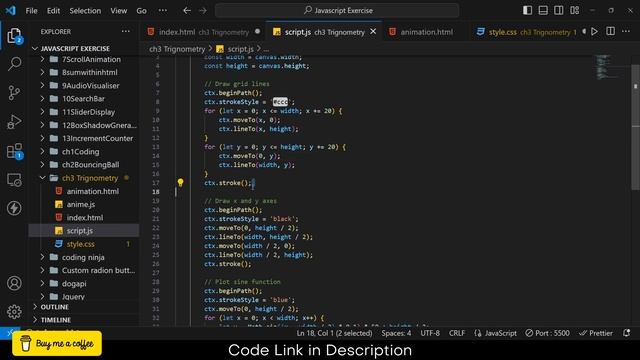The image size is (640, 360).
Task: Close the script.js tab
Action: (x=373, y=31)
